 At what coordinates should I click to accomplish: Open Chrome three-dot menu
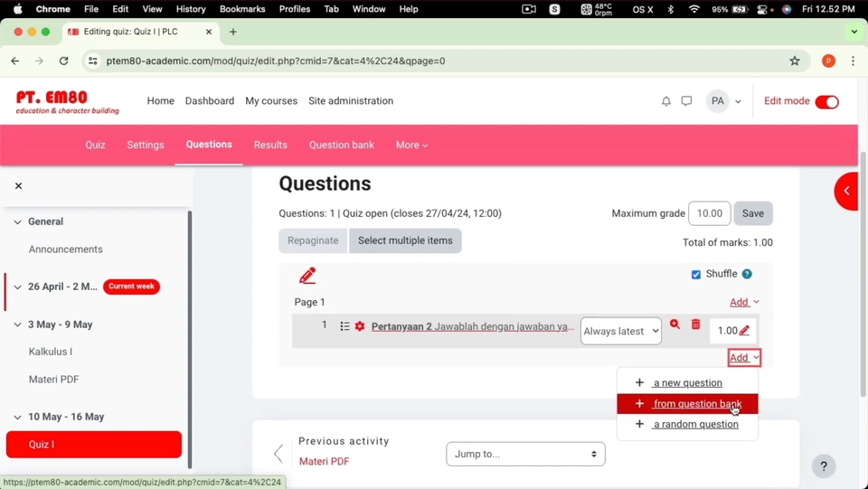click(x=853, y=61)
